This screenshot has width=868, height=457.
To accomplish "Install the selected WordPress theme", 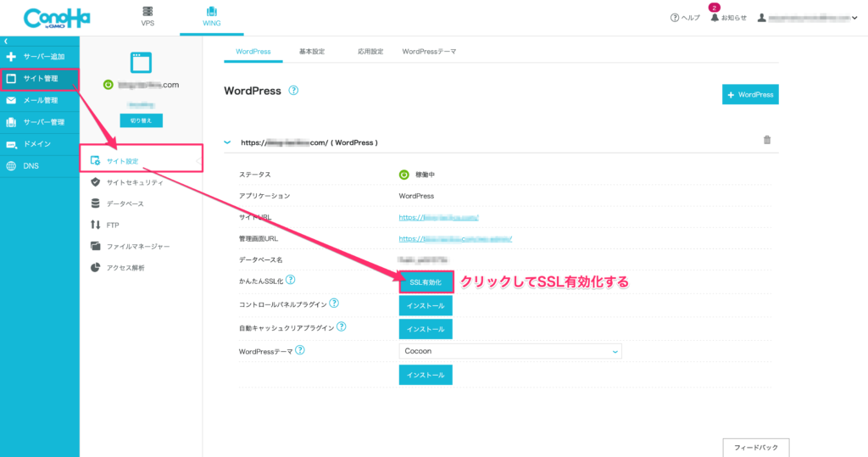I will tap(426, 375).
